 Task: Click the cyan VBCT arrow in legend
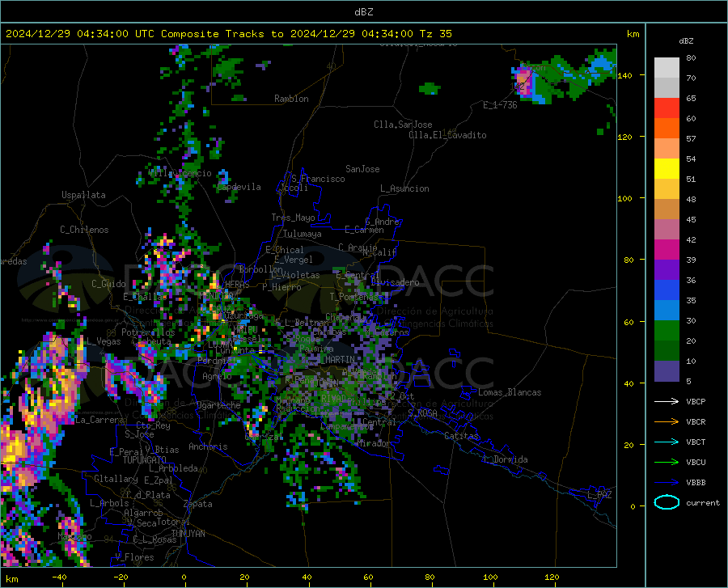pos(667,442)
